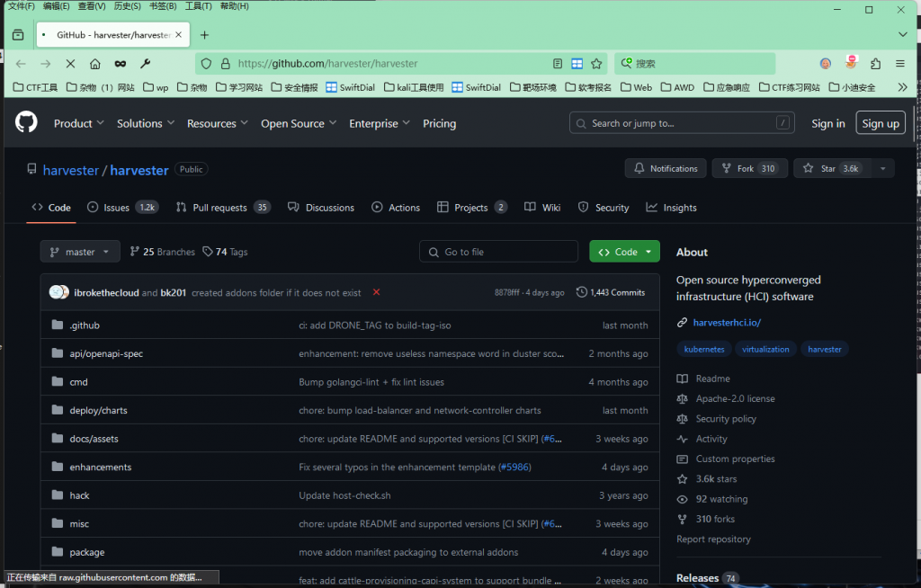Focus the Go to file field
Viewport: 921px width, 588px height.
(498, 252)
